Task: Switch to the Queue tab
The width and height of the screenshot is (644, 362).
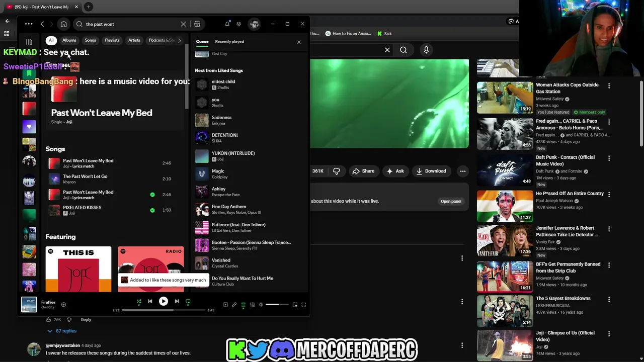Action: point(202,42)
